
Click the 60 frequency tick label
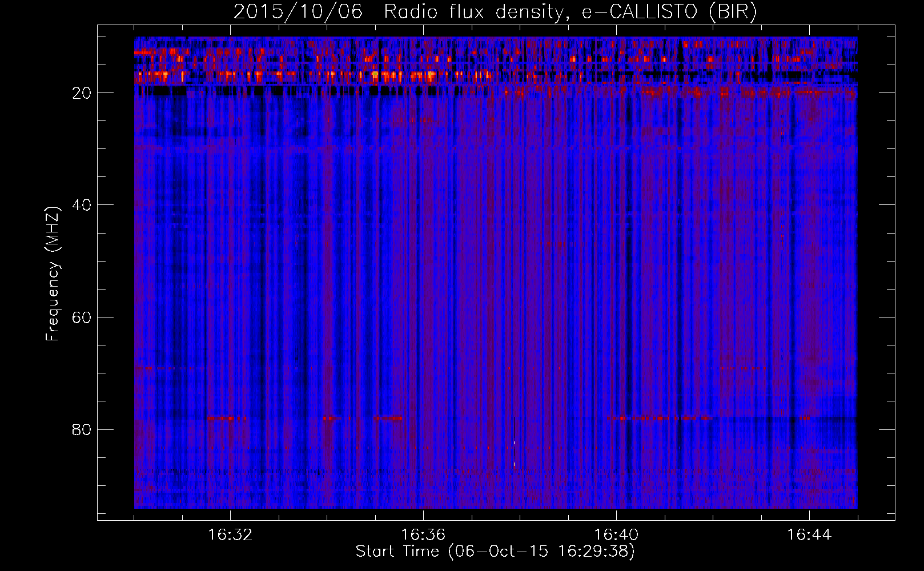(82, 317)
